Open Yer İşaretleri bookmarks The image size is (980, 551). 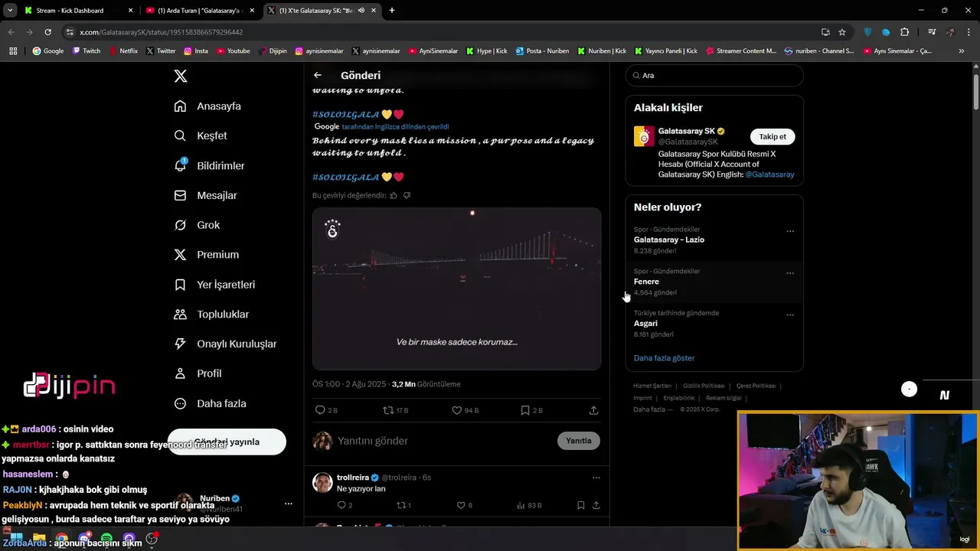[214, 285]
